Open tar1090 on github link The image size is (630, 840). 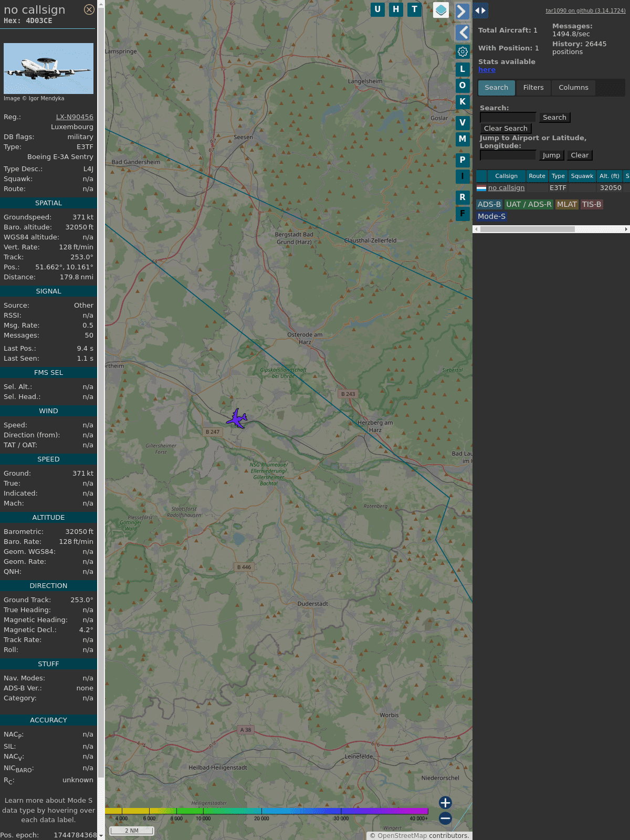(585, 10)
